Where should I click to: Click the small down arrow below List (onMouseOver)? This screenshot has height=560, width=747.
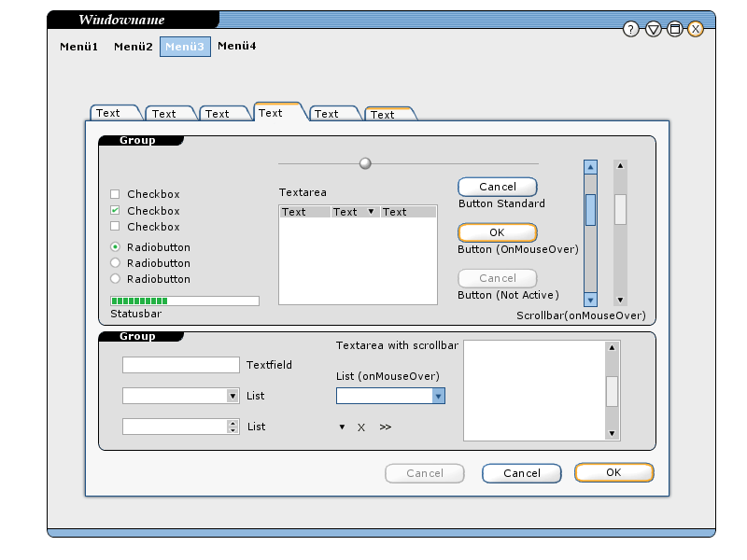point(342,427)
